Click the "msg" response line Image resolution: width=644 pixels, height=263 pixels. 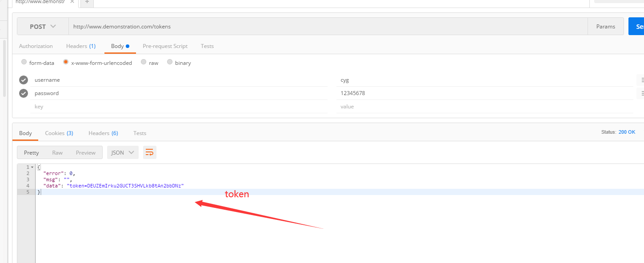pyautogui.click(x=58, y=179)
